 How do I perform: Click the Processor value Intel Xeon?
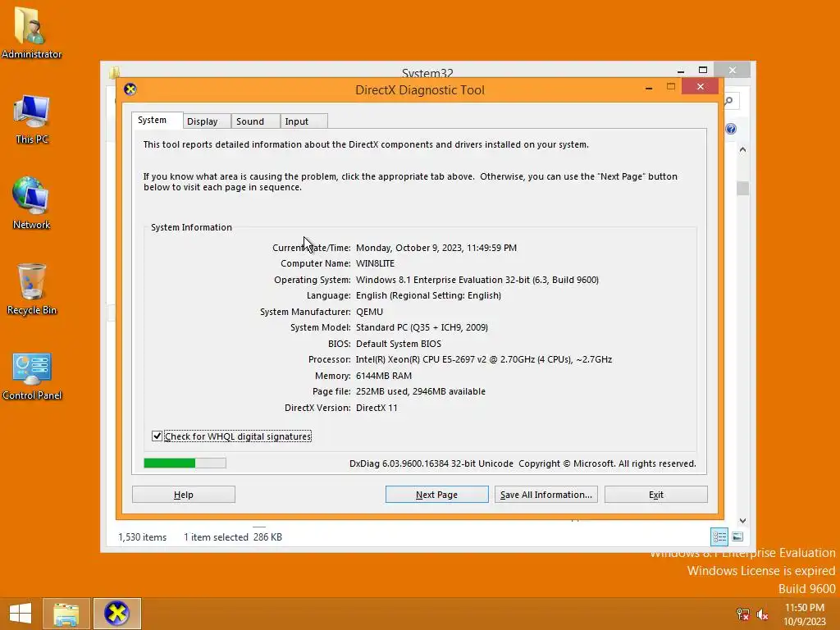[x=484, y=359]
